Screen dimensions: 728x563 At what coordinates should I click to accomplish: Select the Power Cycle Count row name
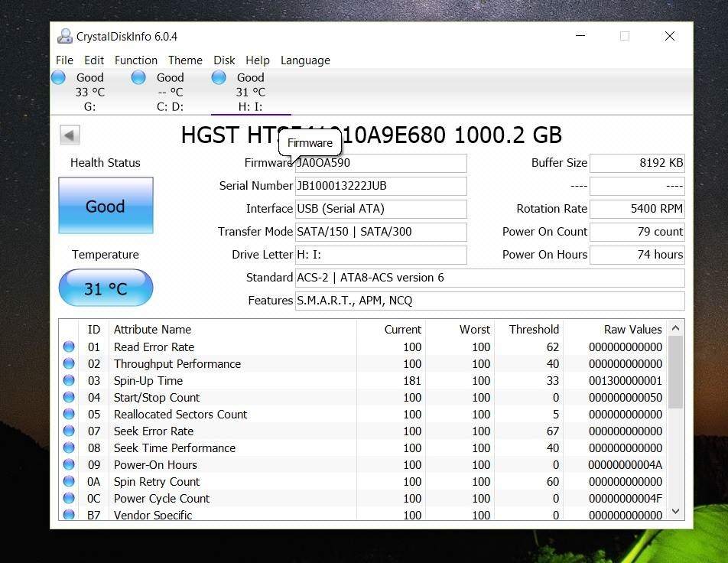(x=161, y=499)
